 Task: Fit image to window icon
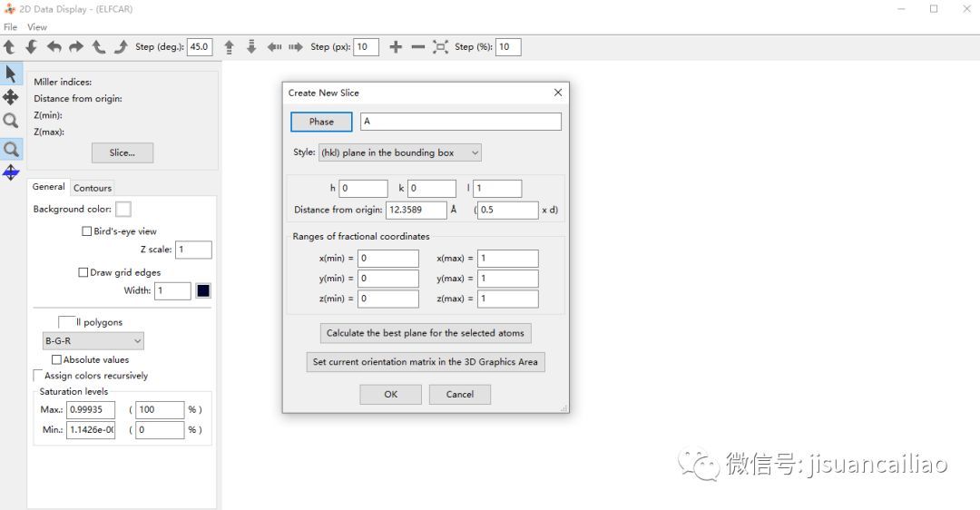tap(441, 47)
